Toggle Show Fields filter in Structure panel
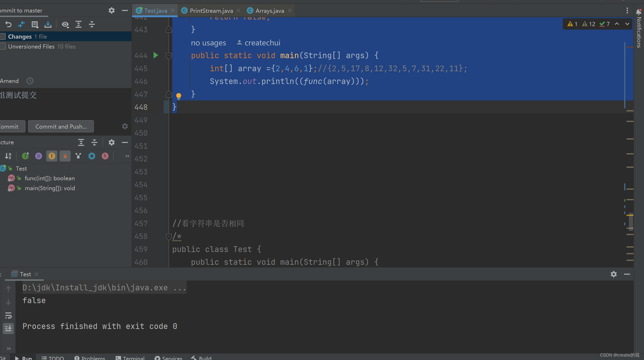The height and width of the screenshot is (360, 644). [x=52, y=156]
